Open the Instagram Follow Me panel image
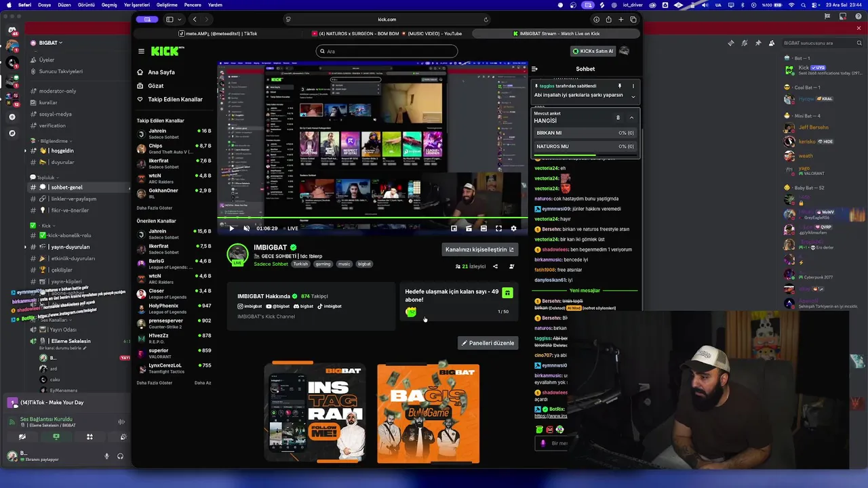 (315, 413)
